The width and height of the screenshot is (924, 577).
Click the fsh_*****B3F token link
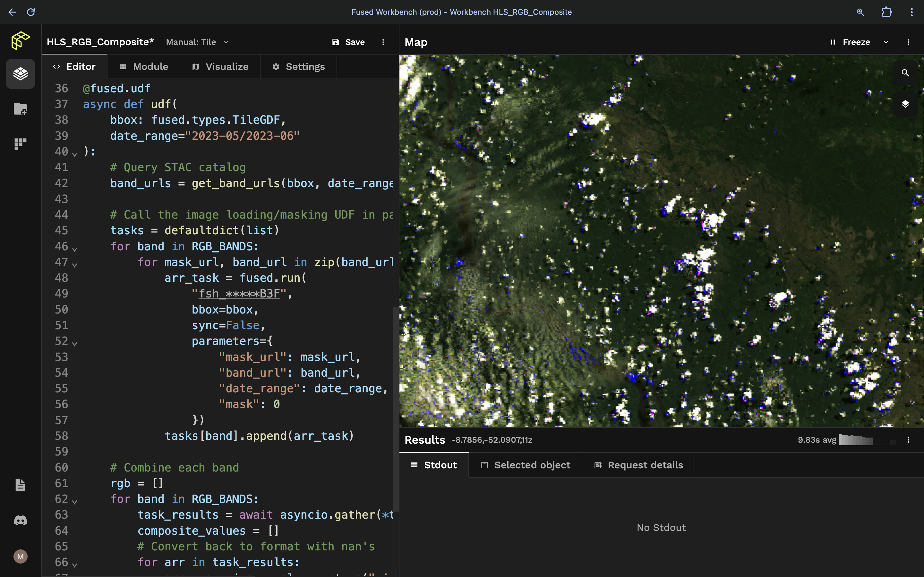(239, 293)
